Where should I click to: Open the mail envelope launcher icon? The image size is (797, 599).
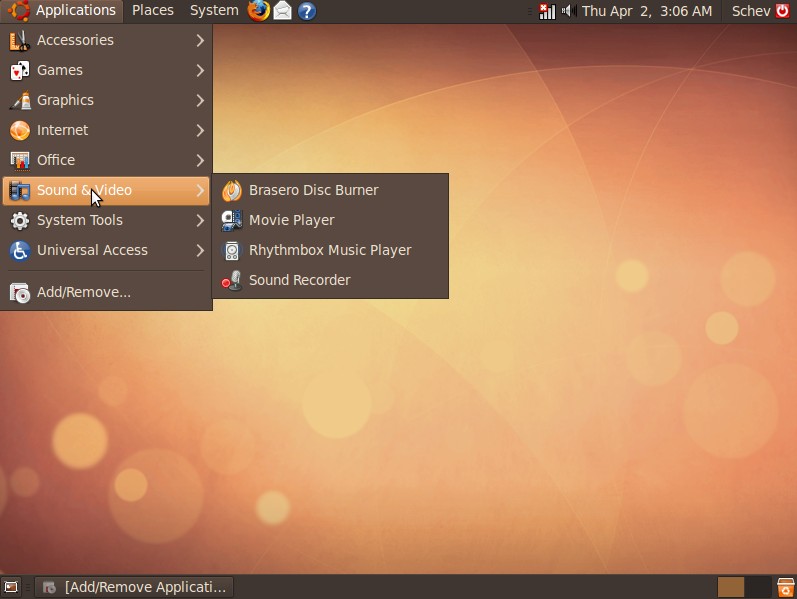coord(283,11)
